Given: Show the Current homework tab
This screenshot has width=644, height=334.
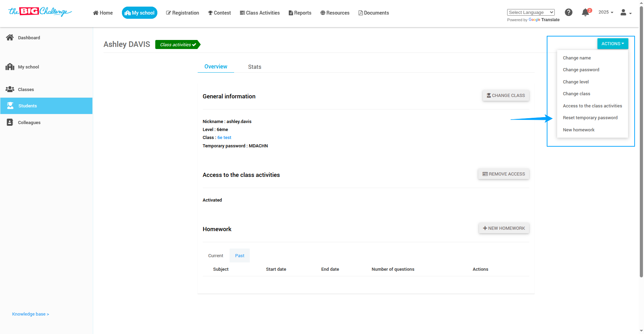Looking at the screenshot, I should click(x=216, y=256).
